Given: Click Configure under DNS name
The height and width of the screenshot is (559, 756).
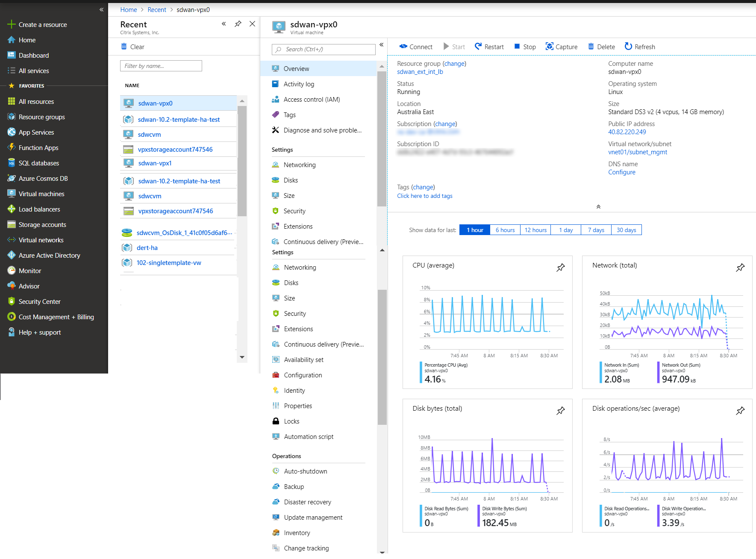Looking at the screenshot, I should (x=622, y=172).
